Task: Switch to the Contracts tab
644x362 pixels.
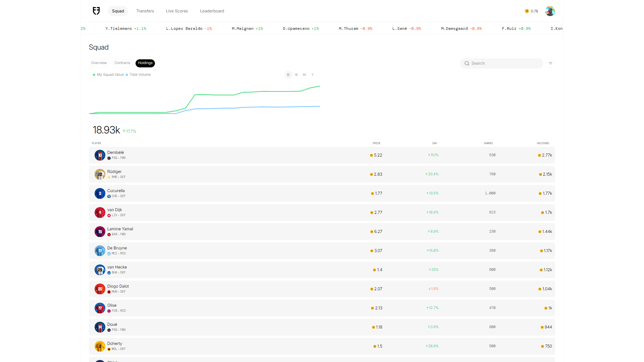Action: (x=122, y=63)
